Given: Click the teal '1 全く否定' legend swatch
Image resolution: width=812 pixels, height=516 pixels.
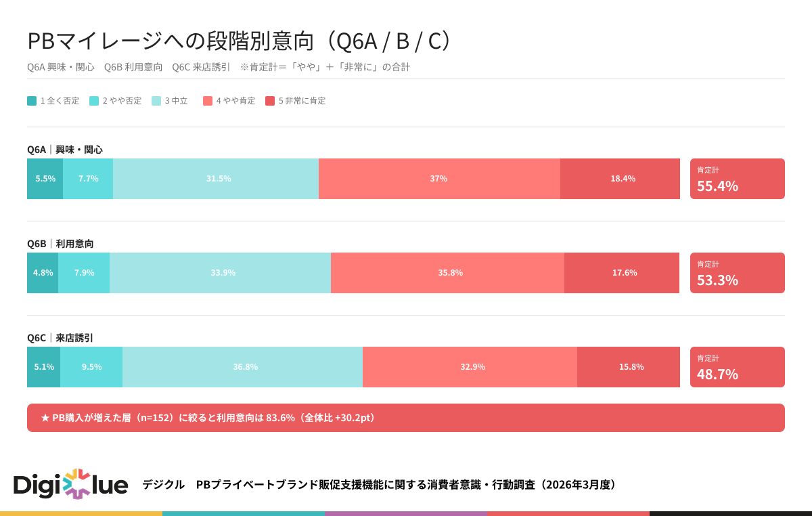Looking at the screenshot, I should (x=32, y=101).
